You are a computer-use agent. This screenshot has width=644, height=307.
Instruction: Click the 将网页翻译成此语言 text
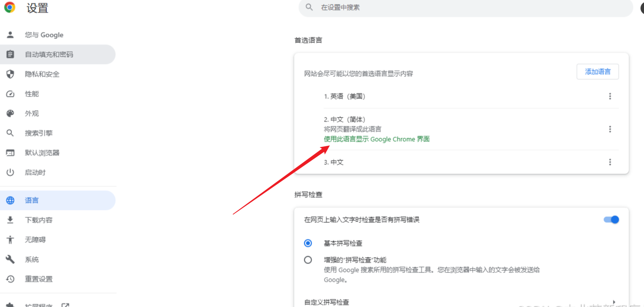click(x=353, y=129)
